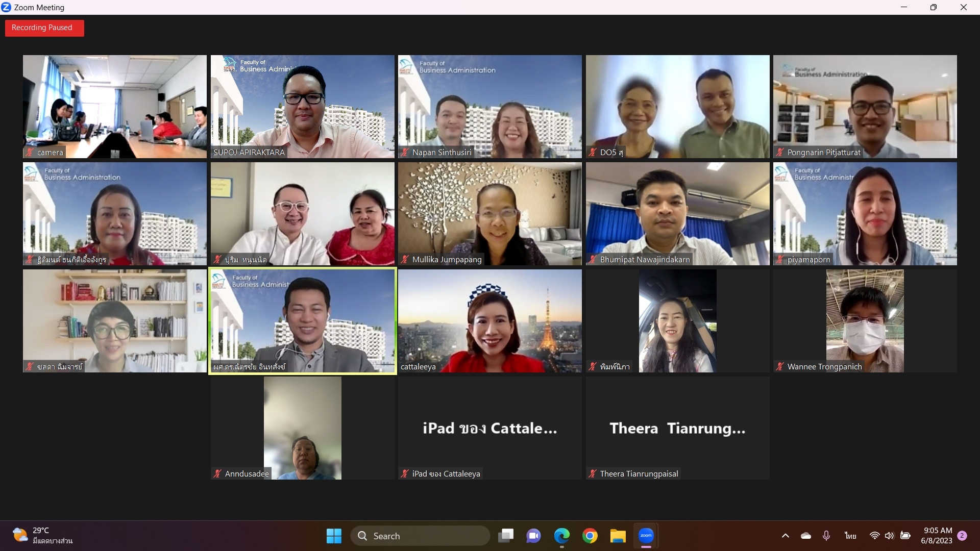
Task: Click the muted mic icon beside Anndusadee
Action: click(x=217, y=473)
